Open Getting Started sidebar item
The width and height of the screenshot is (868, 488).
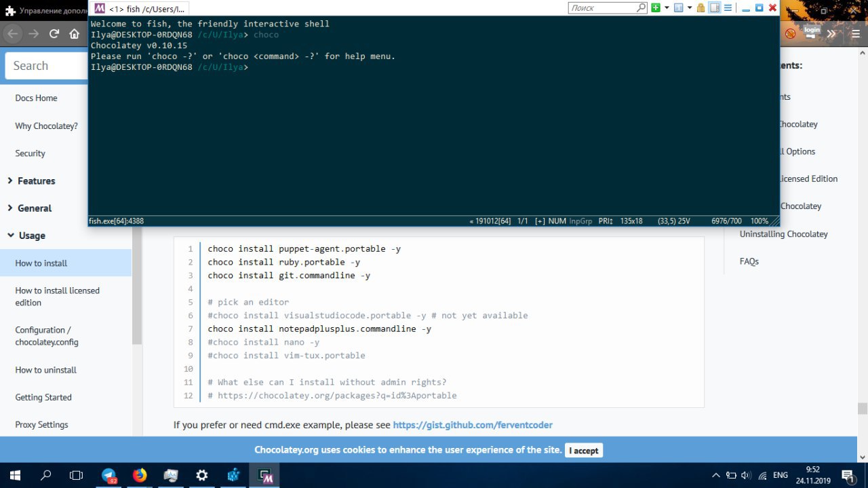click(43, 397)
